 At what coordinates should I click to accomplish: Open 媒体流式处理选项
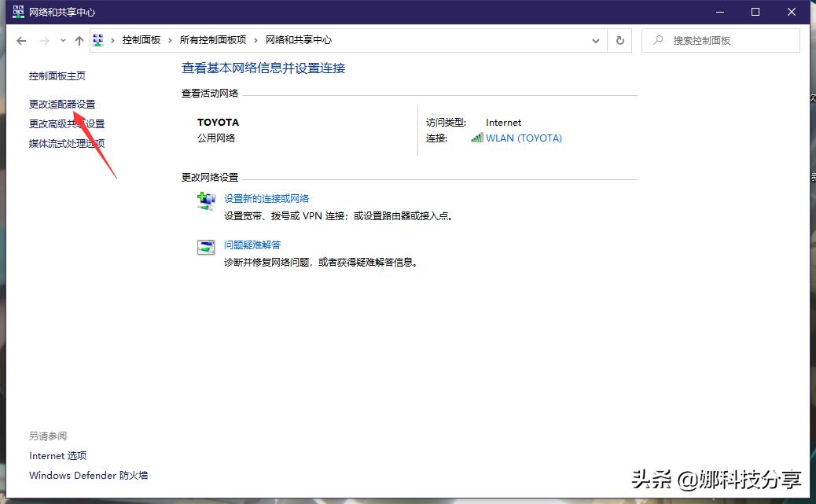click(x=65, y=143)
